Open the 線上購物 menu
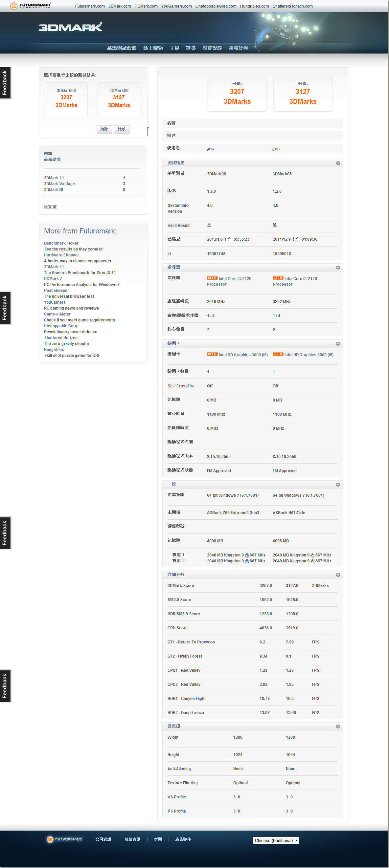Image resolution: width=389 pixels, height=868 pixels. tap(153, 48)
